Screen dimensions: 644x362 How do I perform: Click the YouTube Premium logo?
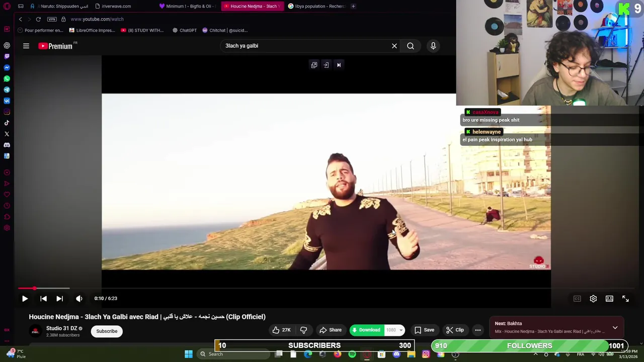(x=56, y=46)
